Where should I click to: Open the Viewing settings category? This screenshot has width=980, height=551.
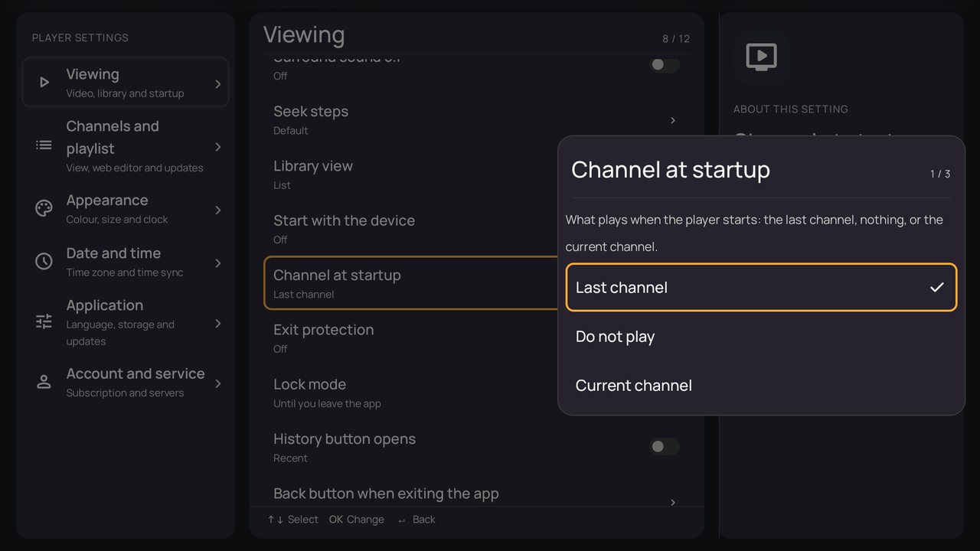click(x=126, y=83)
